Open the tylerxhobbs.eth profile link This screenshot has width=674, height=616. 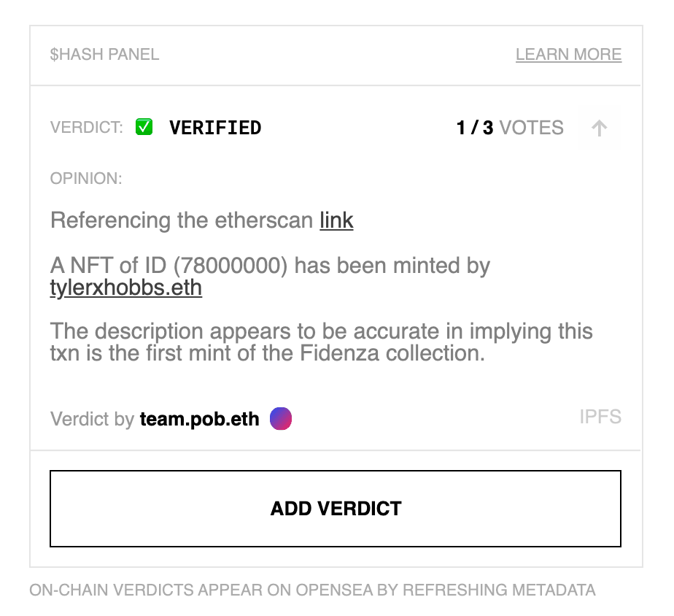click(126, 288)
